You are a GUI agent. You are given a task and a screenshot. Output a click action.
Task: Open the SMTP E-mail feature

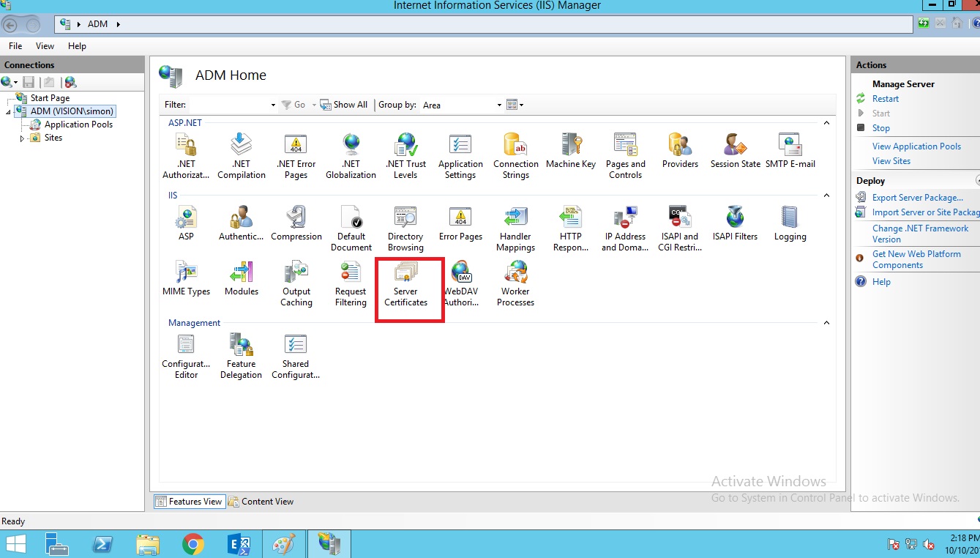point(790,151)
